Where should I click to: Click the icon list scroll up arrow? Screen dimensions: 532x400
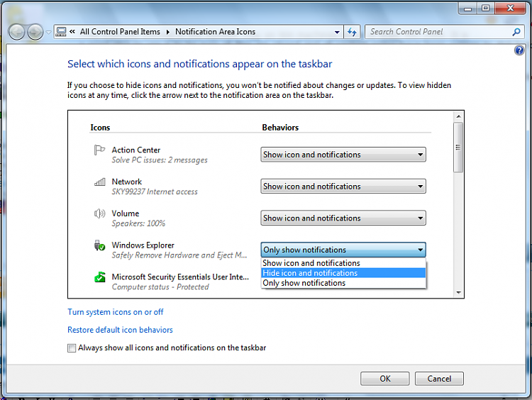coord(458,116)
